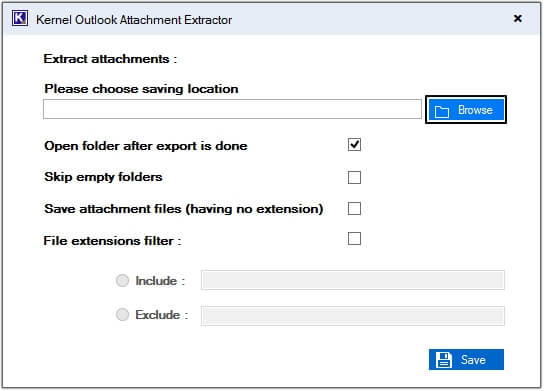Click the 'Include :' label text

tap(160, 281)
